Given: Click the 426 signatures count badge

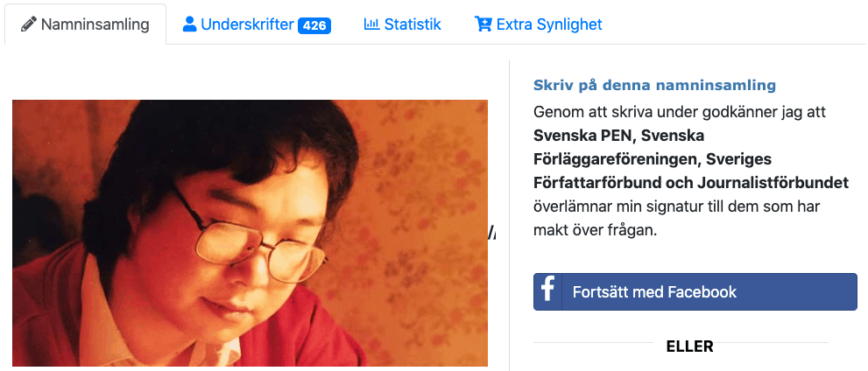Looking at the screenshot, I should [x=314, y=25].
